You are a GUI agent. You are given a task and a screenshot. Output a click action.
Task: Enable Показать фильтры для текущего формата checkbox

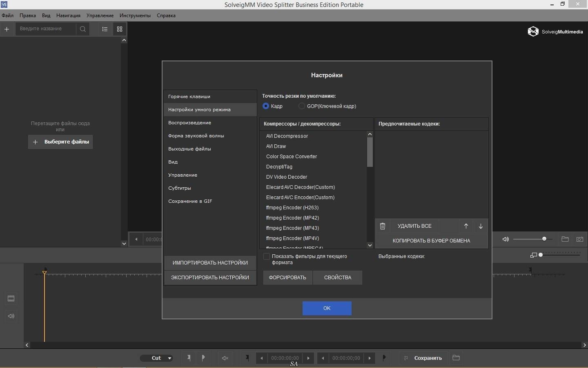point(267,256)
